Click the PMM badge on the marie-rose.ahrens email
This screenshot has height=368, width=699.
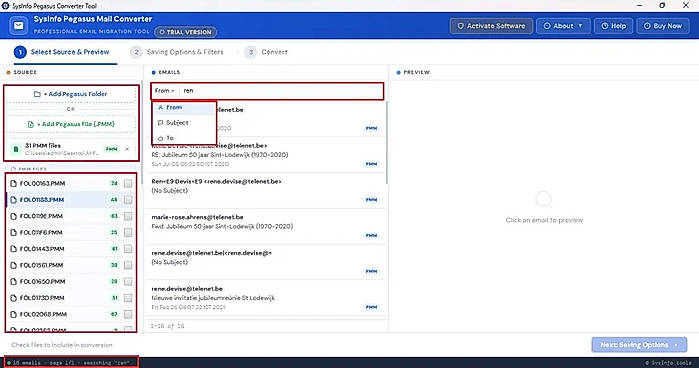click(371, 236)
